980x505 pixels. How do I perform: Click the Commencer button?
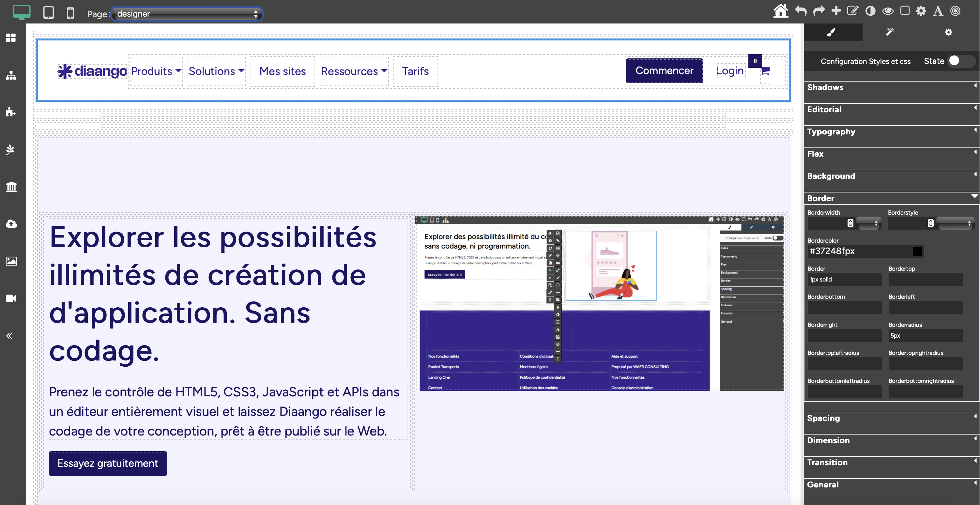click(x=664, y=71)
